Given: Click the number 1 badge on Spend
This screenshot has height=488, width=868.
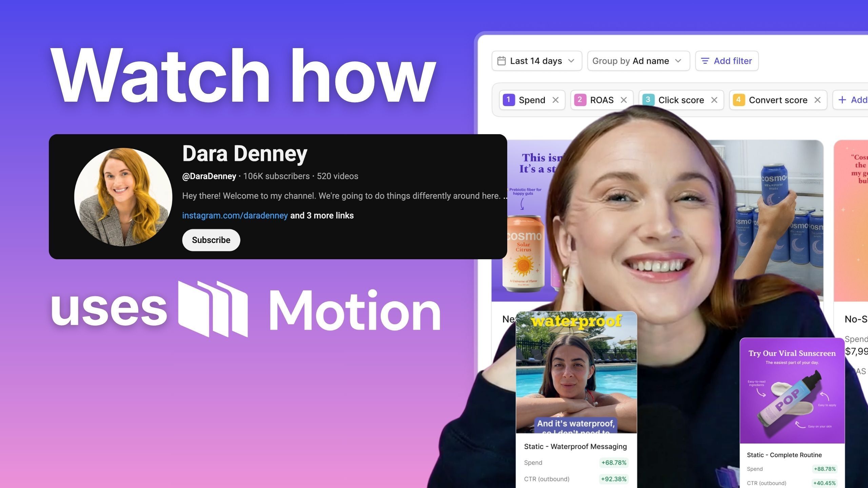Looking at the screenshot, I should tap(509, 100).
